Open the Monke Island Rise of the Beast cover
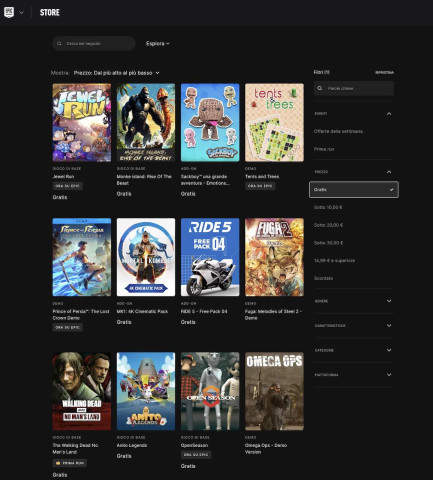433x480 pixels. tap(146, 122)
